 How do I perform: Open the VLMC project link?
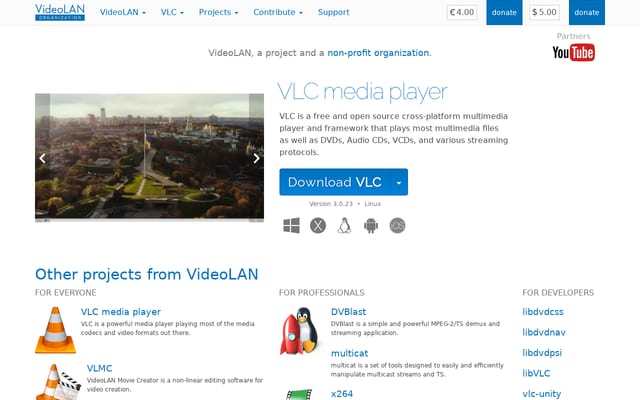click(99, 368)
